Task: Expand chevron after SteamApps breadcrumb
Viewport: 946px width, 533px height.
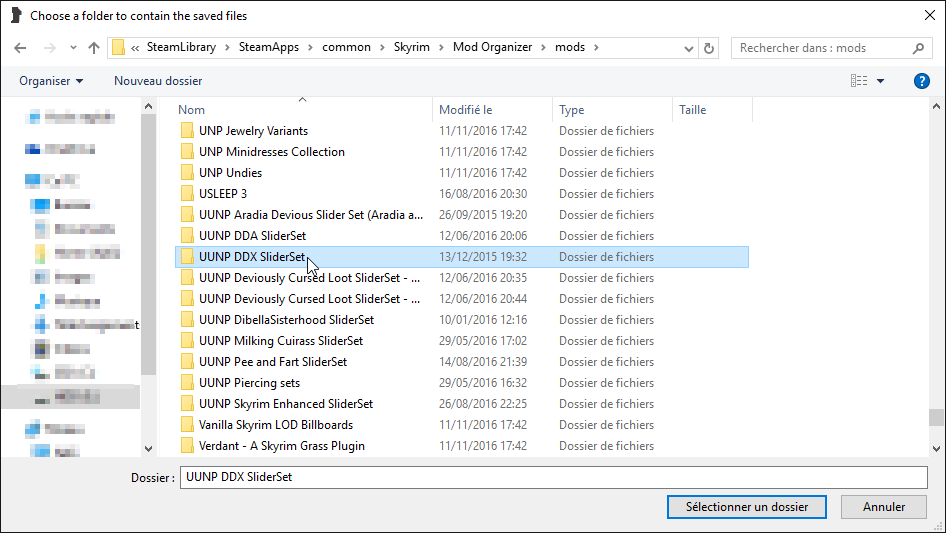Action: point(310,48)
